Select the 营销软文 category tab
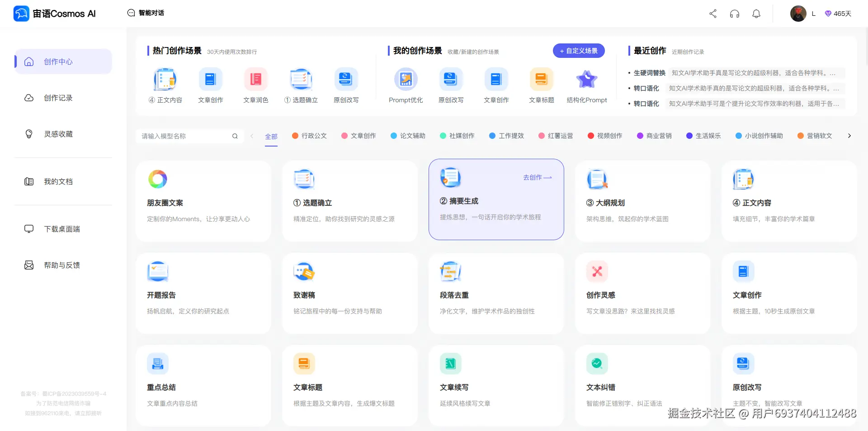868x431 pixels. (x=815, y=136)
